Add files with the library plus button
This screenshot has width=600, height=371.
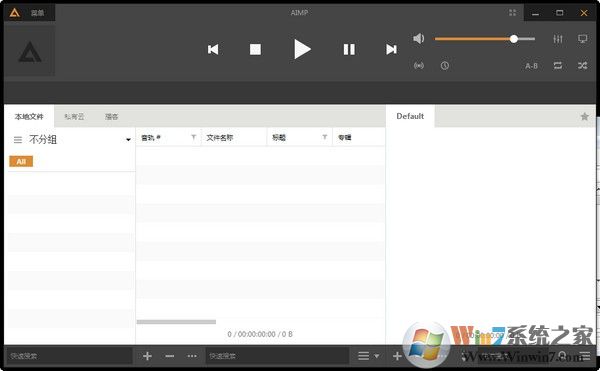tap(147, 356)
